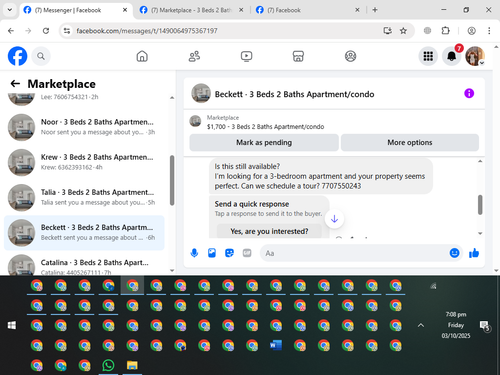
Task: Click the Facebook logo home icon
Action: 17,56
